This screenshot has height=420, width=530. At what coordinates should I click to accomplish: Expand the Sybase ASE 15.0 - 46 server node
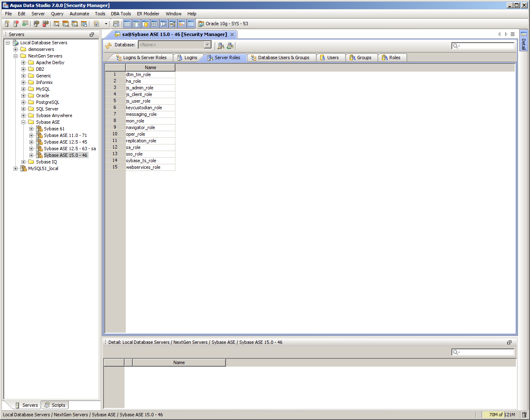point(31,155)
